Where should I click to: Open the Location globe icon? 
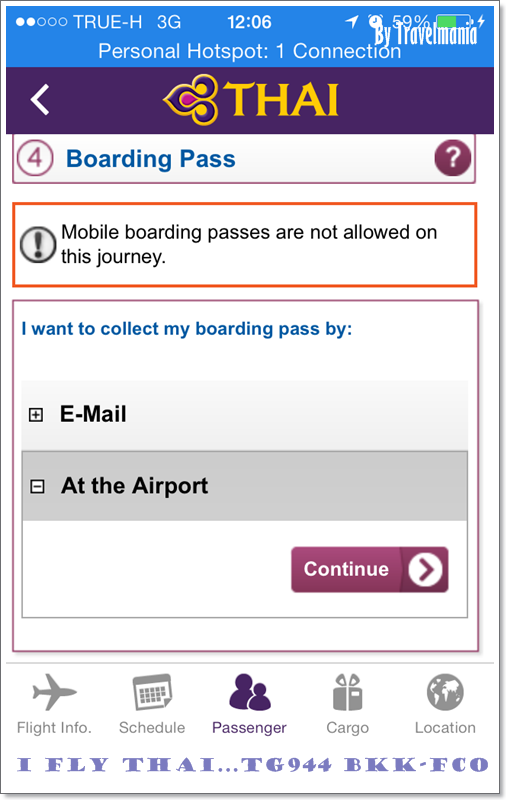[445, 692]
